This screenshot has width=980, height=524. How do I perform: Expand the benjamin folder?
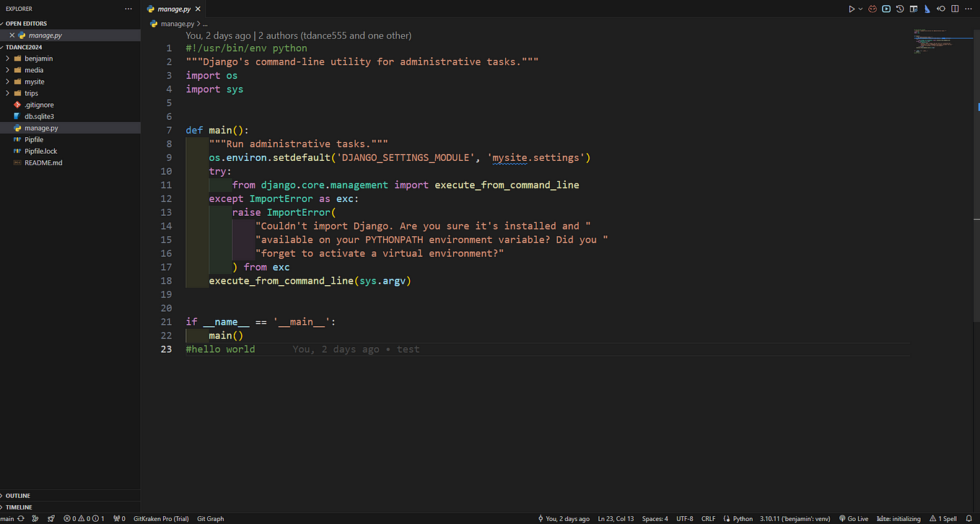38,58
